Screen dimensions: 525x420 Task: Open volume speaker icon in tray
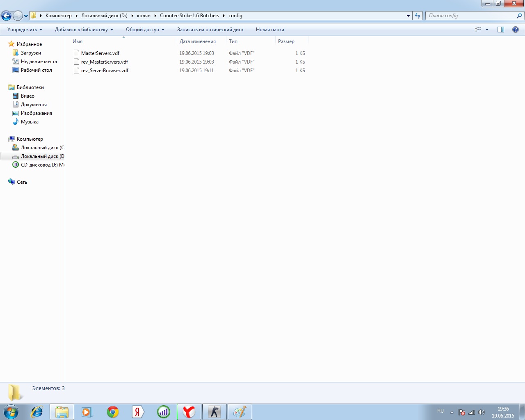coord(482,412)
